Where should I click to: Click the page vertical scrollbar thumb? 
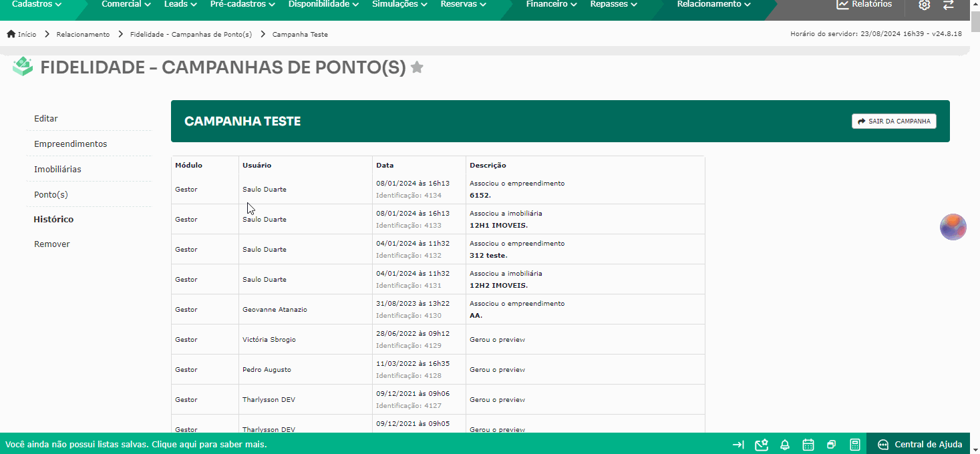tap(975, 22)
